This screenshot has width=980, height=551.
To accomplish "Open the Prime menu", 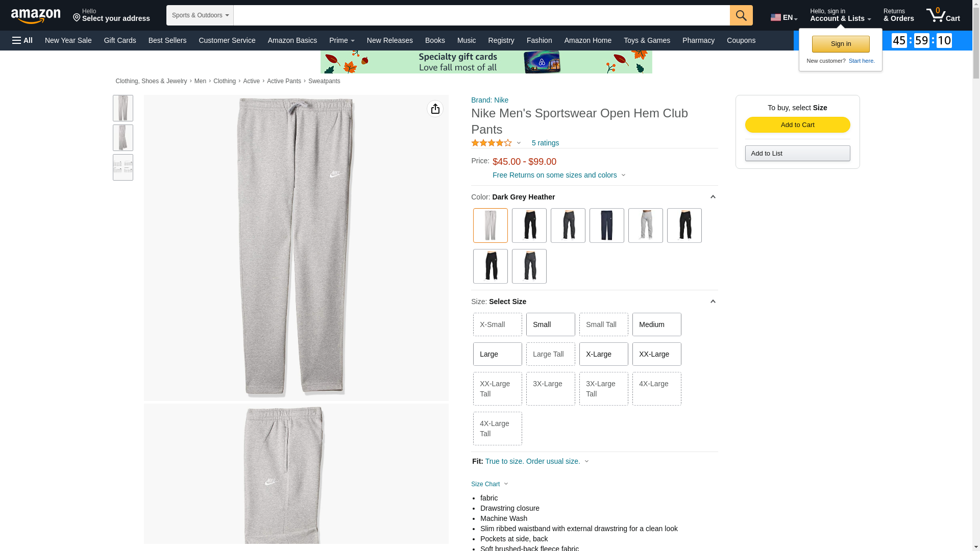I will pos(341,40).
